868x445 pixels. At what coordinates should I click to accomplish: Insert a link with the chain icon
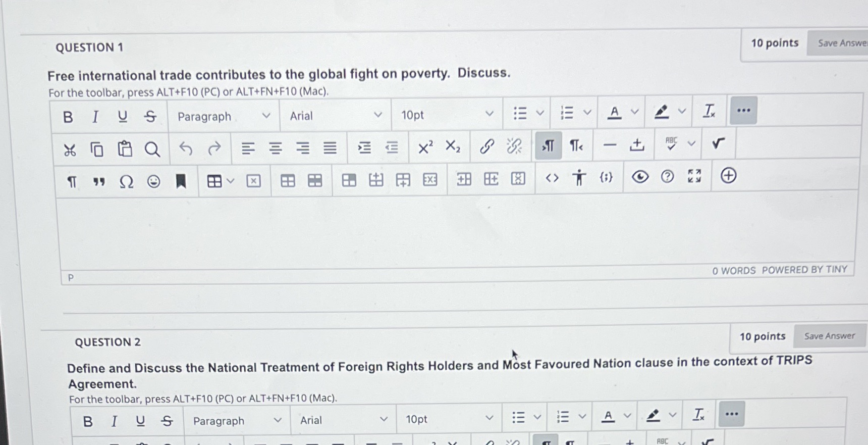(487, 146)
